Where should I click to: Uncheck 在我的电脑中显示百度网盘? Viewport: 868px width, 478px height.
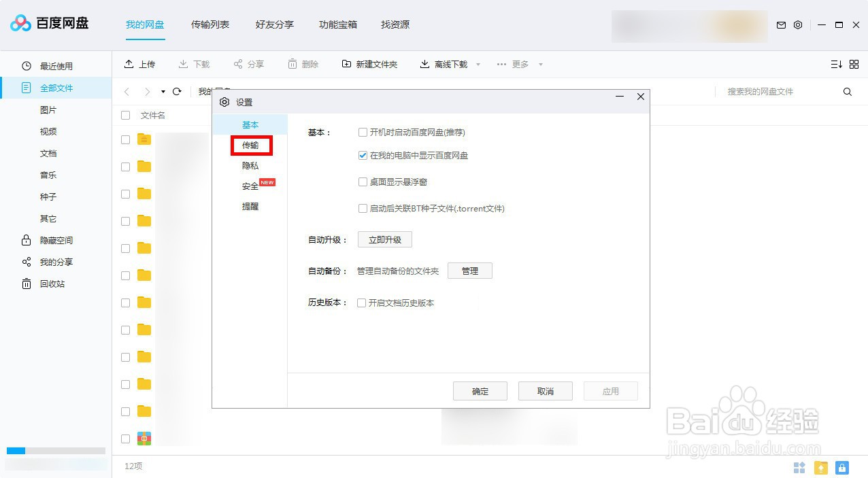coord(363,155)
